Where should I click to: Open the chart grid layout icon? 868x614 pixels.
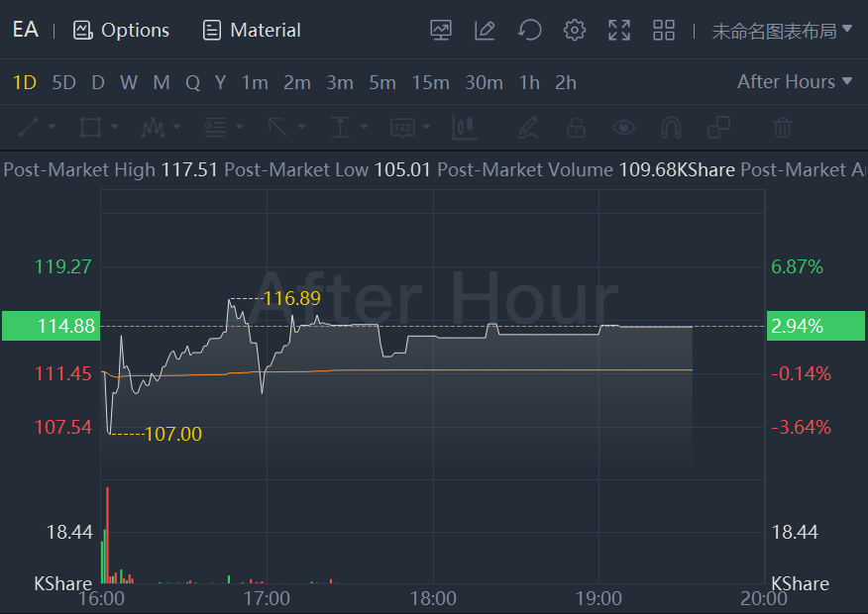pyautogui.click(x=664, y=31)
